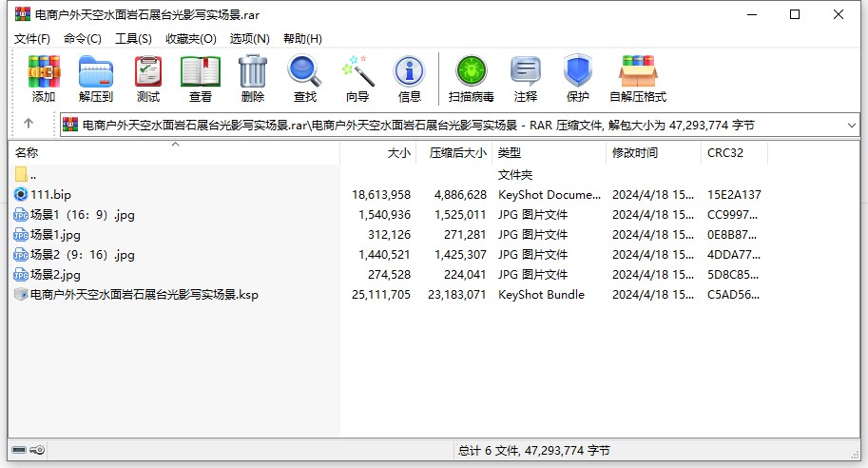This screenshot has height=468, width=868.
Task: Click size value 25,111,705
Action: pos(381,295)
